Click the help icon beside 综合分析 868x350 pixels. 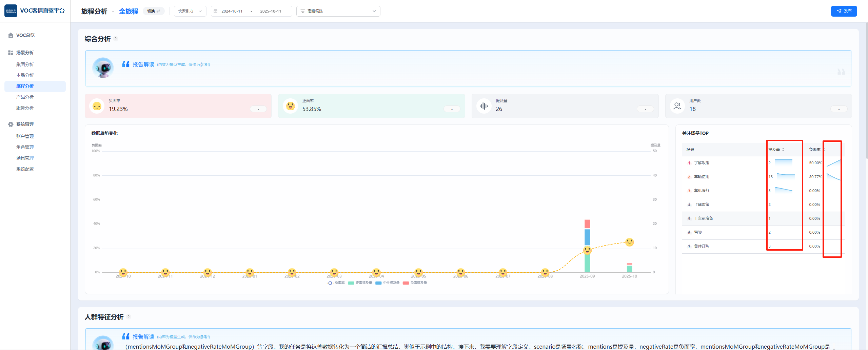coord(116,39)
